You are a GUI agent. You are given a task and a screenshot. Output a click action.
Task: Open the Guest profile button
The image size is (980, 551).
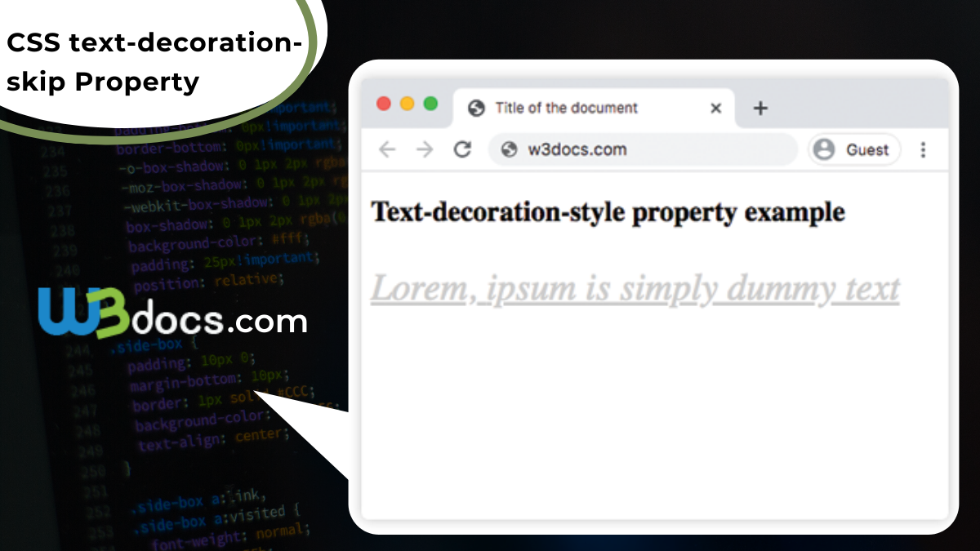click(853, 149)
